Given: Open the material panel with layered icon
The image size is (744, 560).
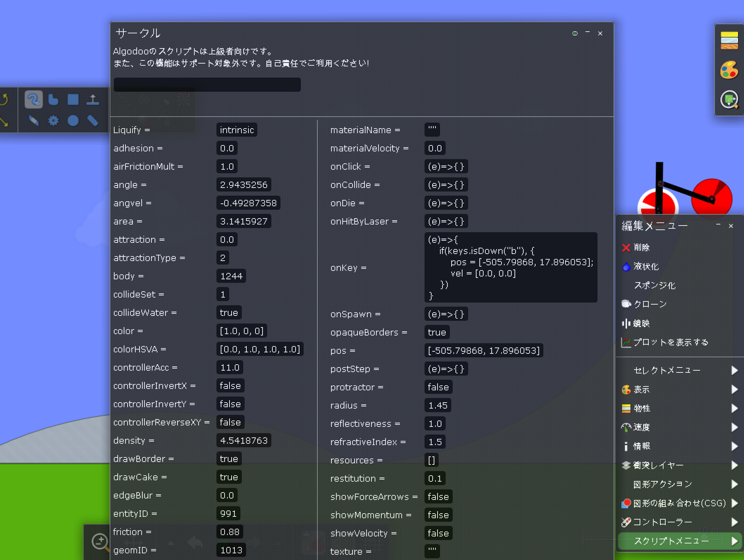Looking at the screenshot, I should coord(729,41).
